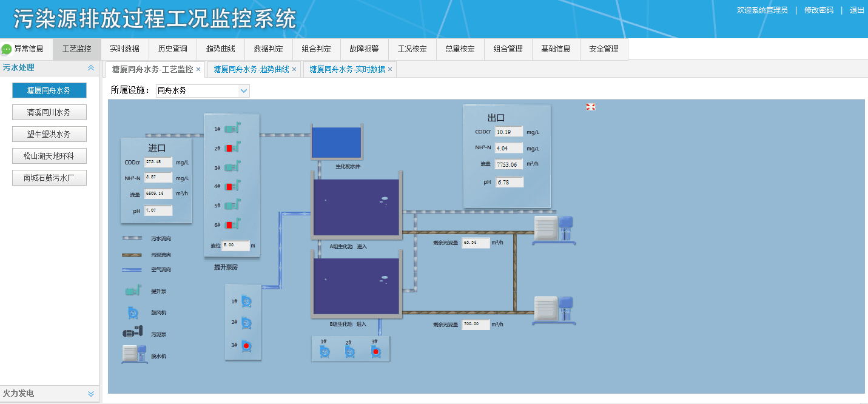Image resolution: width=868 pixels, height=404 pixels.
Task: Click the 鼓风机 legend icon
Action: tap(133, 311)
